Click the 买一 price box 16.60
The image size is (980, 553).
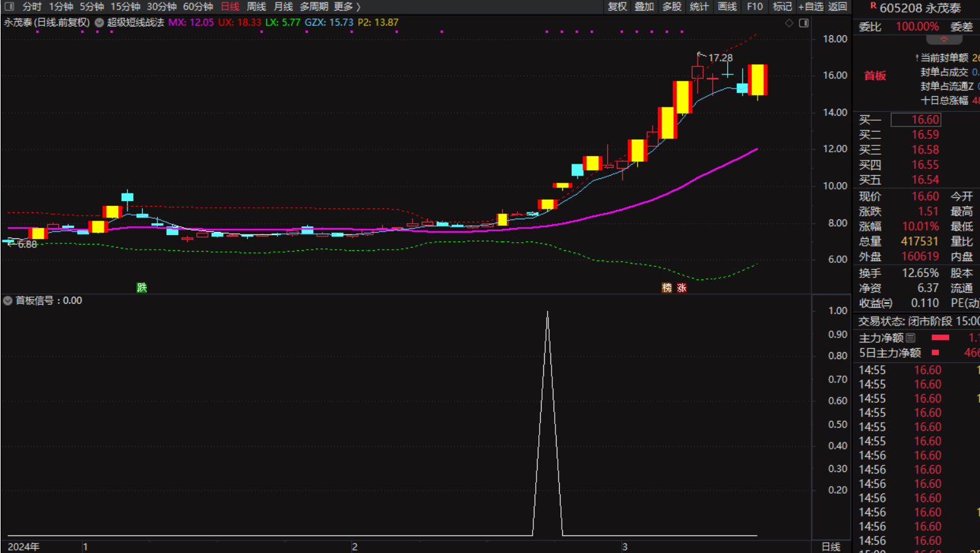pyautogui.click(x=916, y=119)
